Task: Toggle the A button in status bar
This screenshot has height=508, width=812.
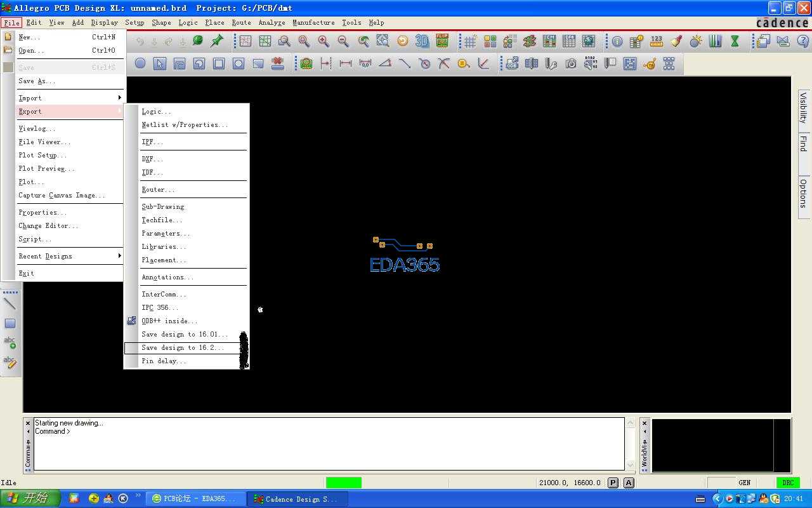Action: coord(629,483)
